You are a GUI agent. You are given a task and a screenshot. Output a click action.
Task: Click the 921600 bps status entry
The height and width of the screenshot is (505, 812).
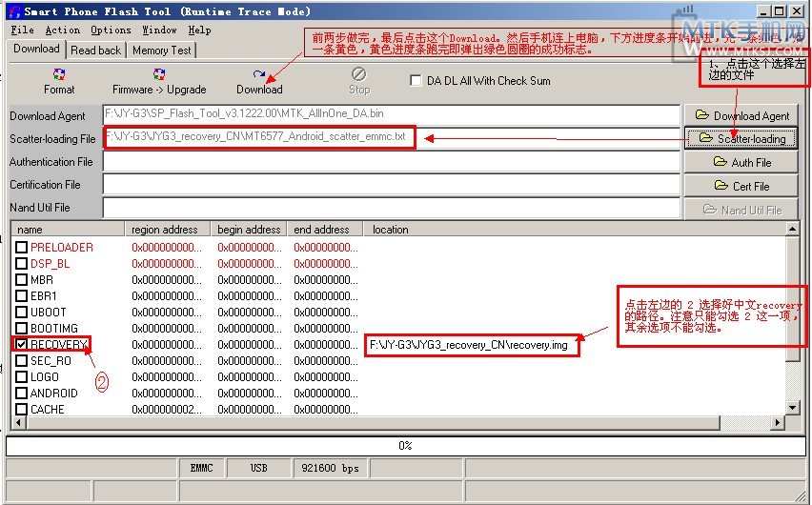(331, 468)
